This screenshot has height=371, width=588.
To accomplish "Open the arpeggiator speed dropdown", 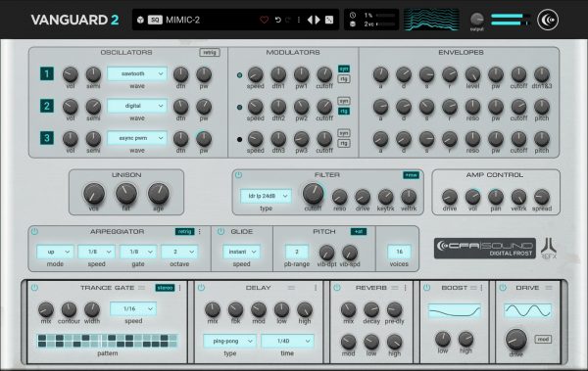I will click(96, 252).
